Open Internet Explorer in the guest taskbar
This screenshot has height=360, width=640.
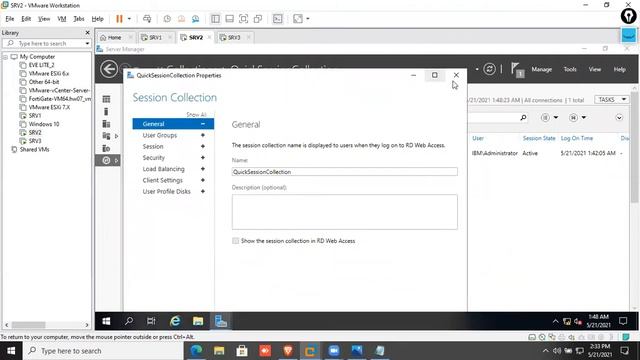click(175, 321)
